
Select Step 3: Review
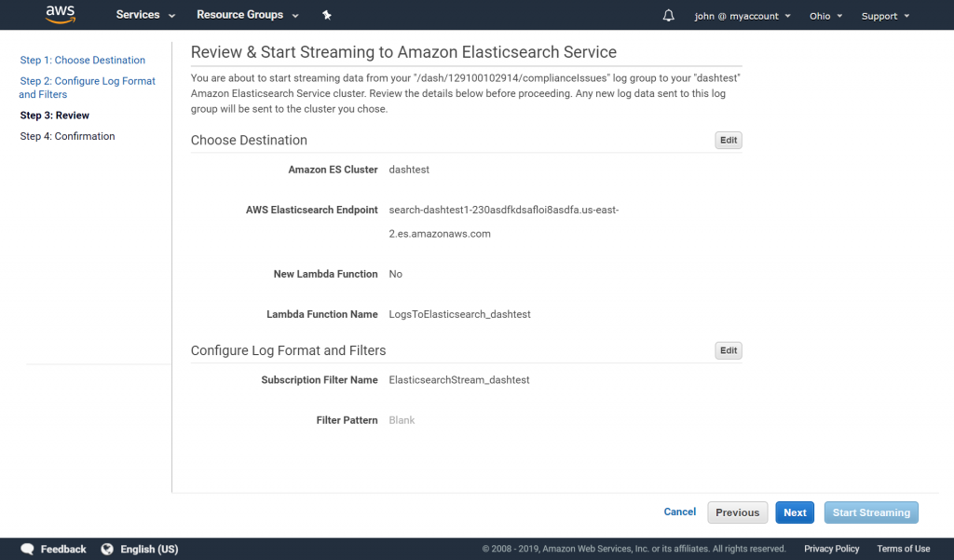pos(55,115)
